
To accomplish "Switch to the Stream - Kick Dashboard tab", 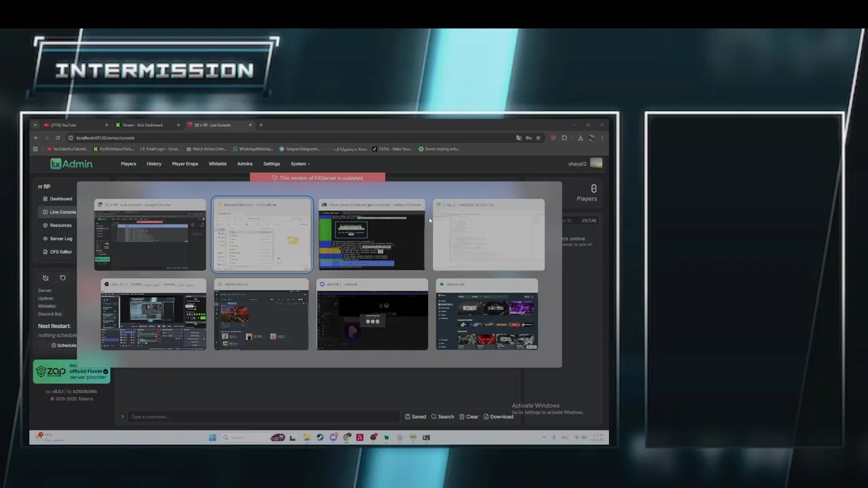I will coord(147,125).
